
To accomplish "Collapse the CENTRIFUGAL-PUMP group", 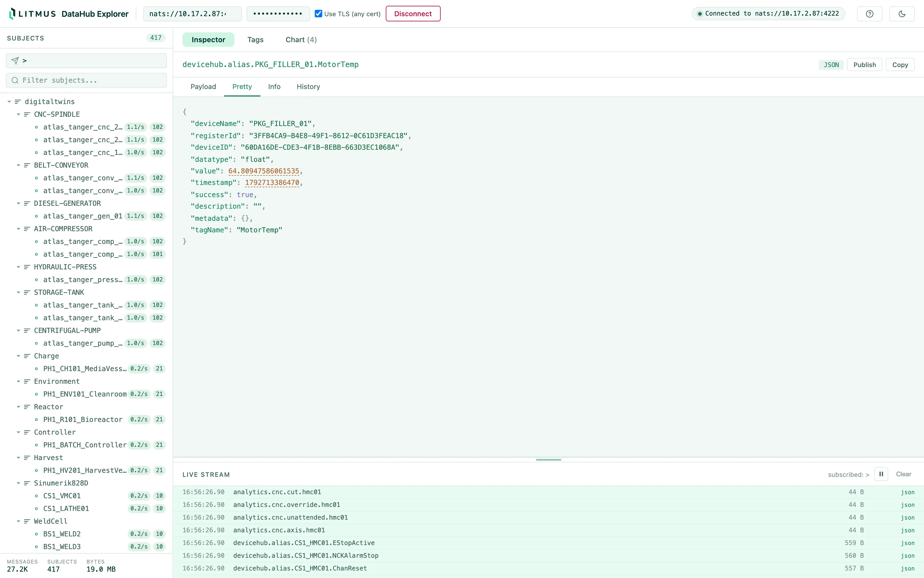I will point(18,330).
